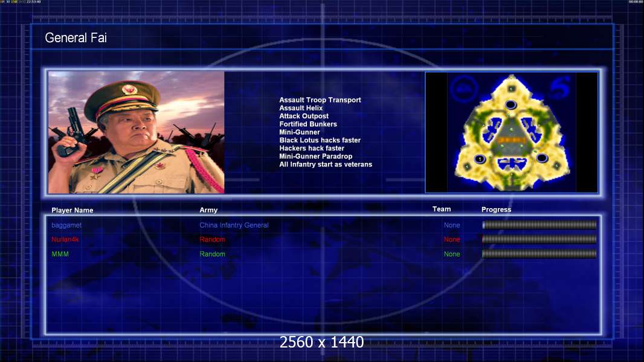Click "Hackers hack faster" text
Viewport: 644px width, 362px height.
click(312, 148)
